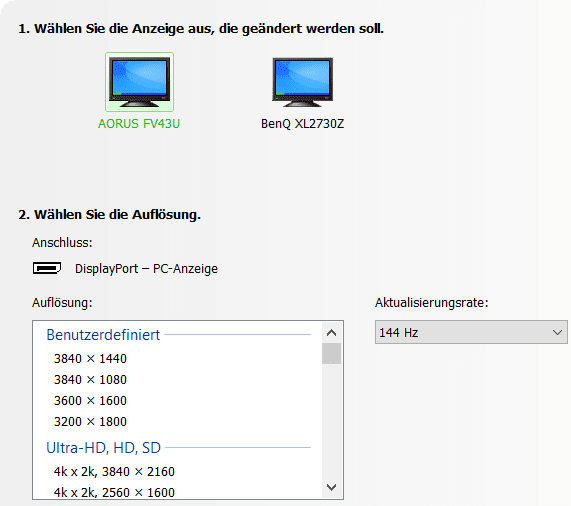The image size is (571, 506).
Task: Click the AORUS FV43U label text
Action: 139,124
